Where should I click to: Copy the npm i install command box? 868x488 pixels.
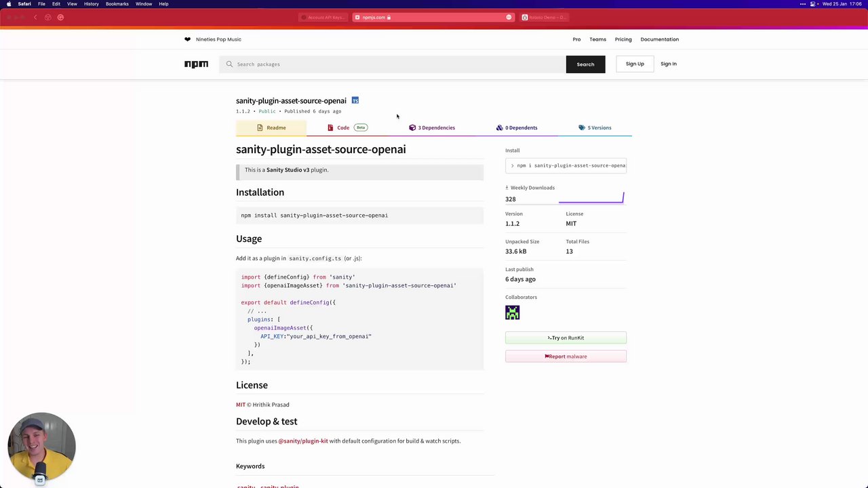point(566,165)
